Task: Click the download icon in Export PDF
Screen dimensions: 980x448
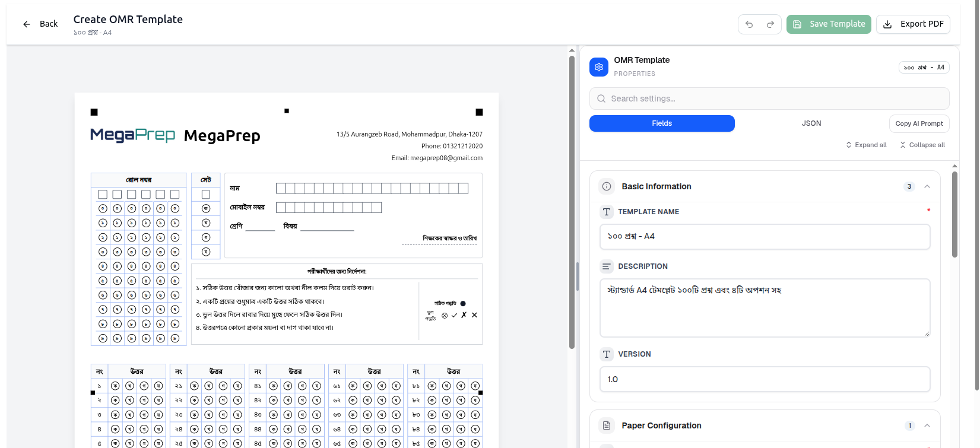Action: tap(887, 24)
